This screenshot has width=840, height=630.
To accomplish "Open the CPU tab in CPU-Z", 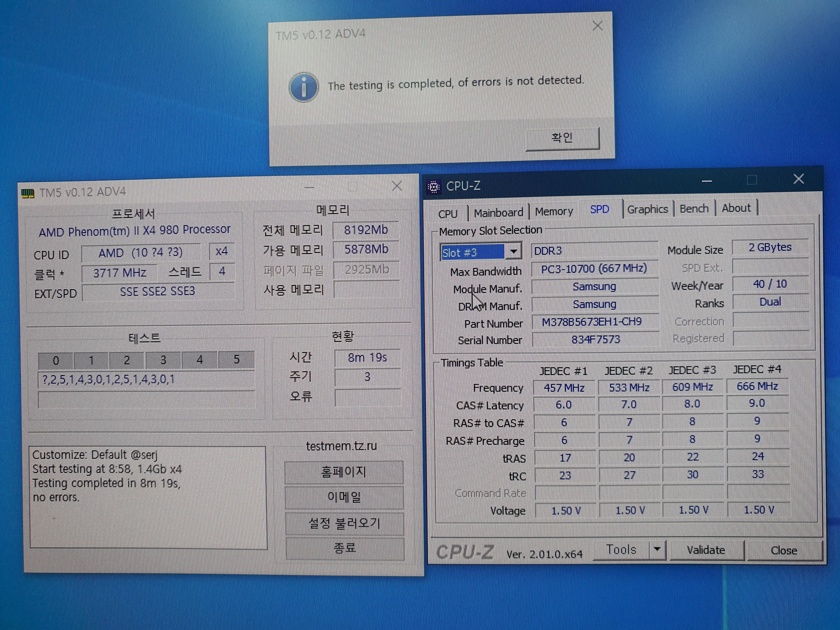I will click(x=448, y=214).
